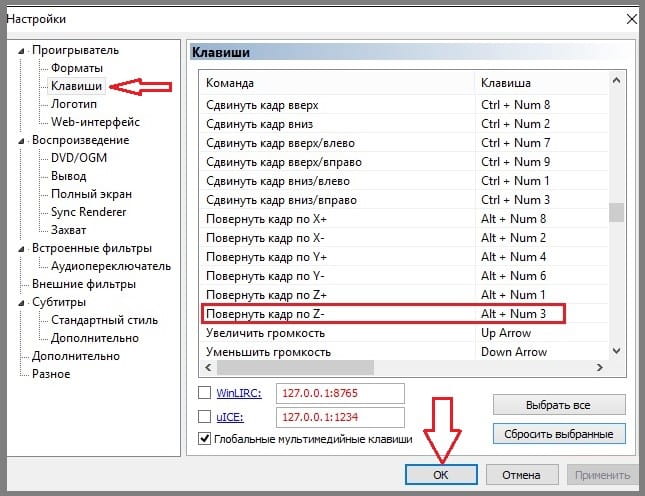Open Аудиопереключатель settings page
Image resolution: width=645 pixels, height=496 pixels.
pyautogui.click(x=111, y=267)
